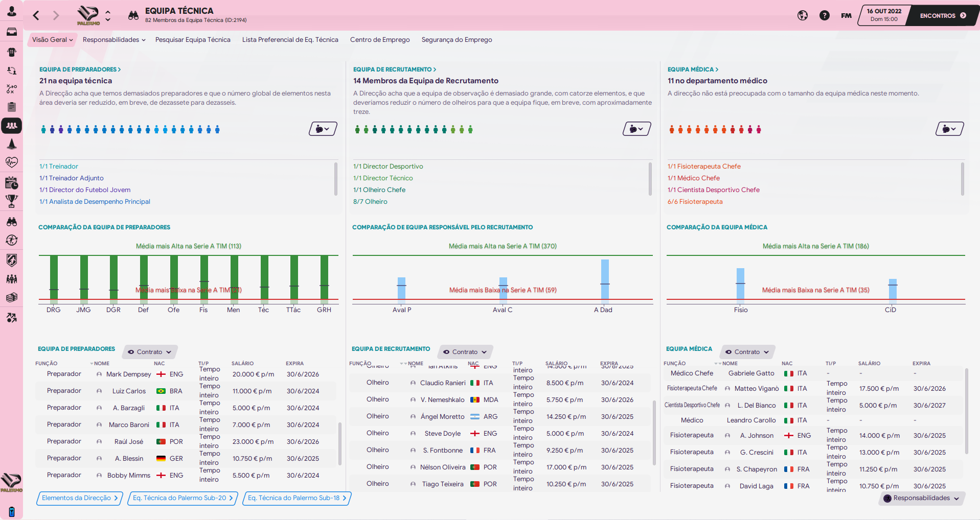Go forward with the right arrow
The width and height of the screenshot is (980, 520).
point(56,15)
